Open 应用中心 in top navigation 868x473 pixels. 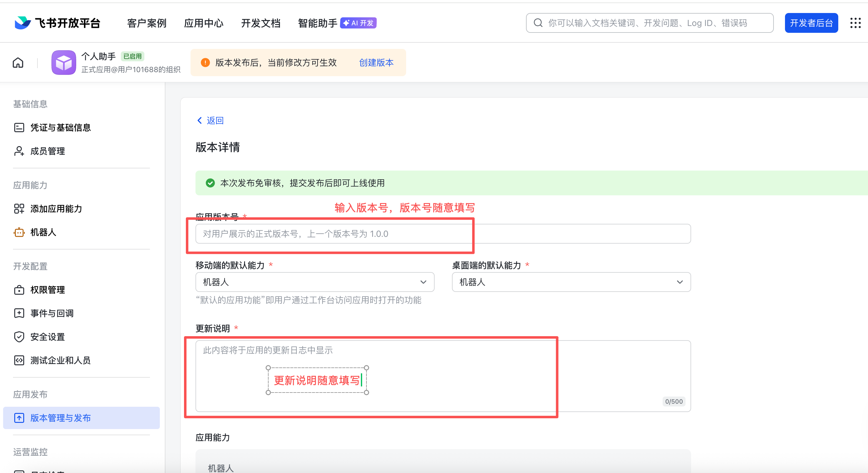pos(204,23)
